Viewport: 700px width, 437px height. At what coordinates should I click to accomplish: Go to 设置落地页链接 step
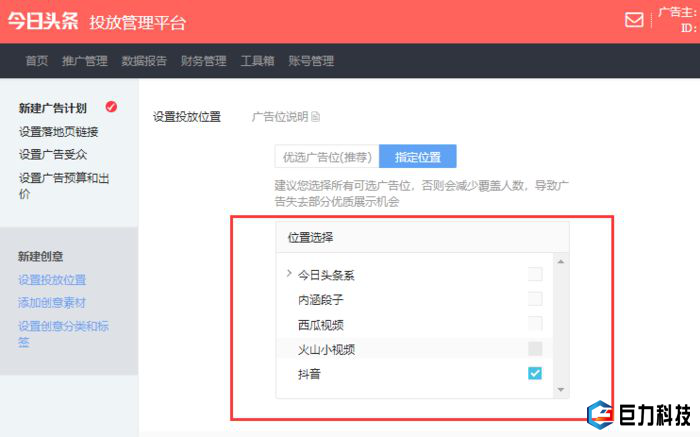[58, 132]
